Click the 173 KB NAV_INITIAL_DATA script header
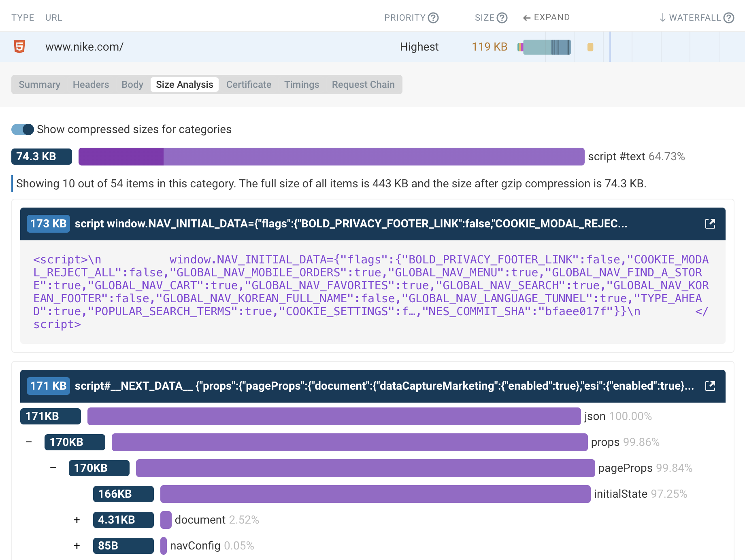The image size is (745, 560). pyautogui.click(x=372, y=224)
